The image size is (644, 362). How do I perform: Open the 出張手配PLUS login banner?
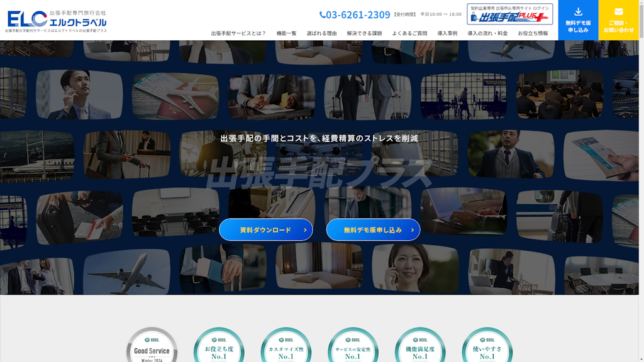click(x=509, y=14)
